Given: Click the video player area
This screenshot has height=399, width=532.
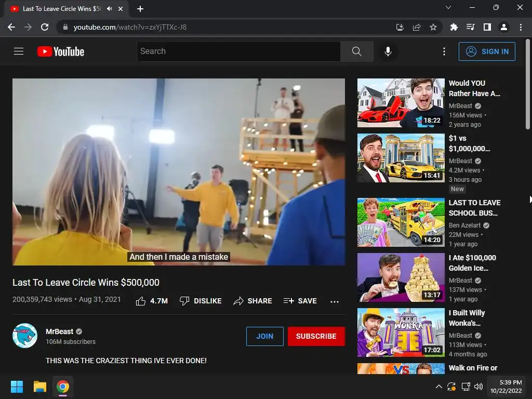Looking at the screenshot, I should click(x=179, y=171).
